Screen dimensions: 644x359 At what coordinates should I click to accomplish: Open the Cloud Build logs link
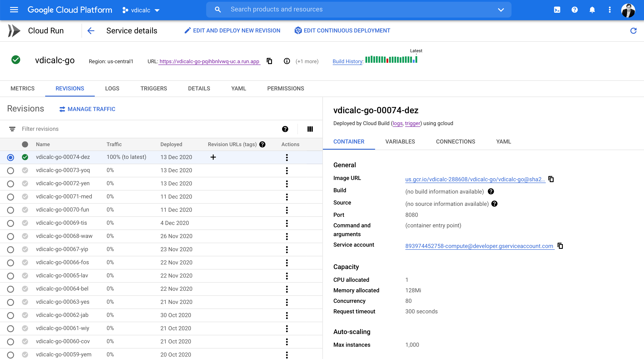click(x=397, y=123)
